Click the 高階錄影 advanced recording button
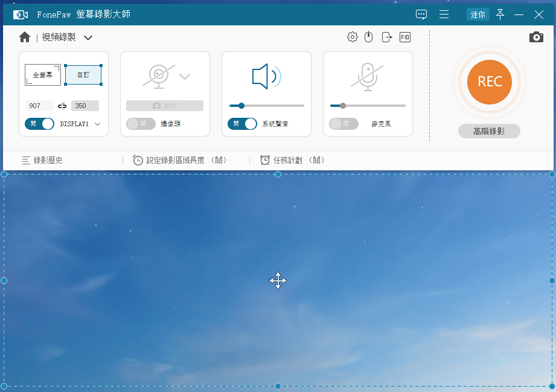This screenshot has width=556, height=392. point(489,130)
